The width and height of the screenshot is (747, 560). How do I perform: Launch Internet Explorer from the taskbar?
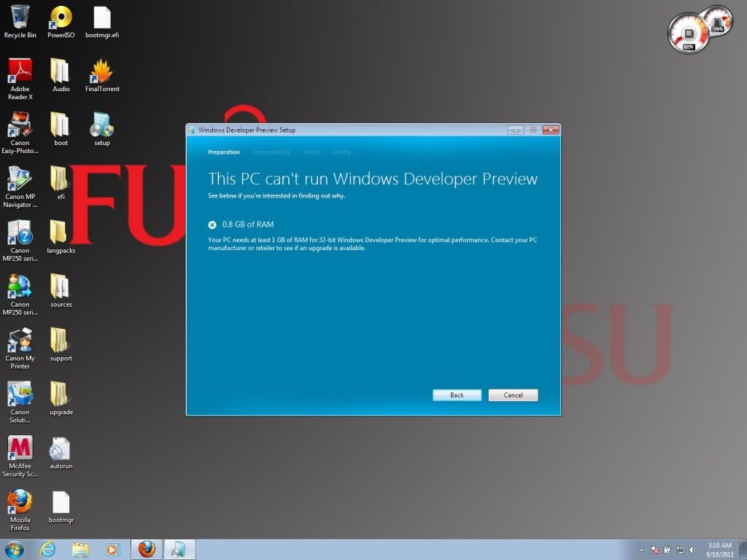tap(47, 550)
